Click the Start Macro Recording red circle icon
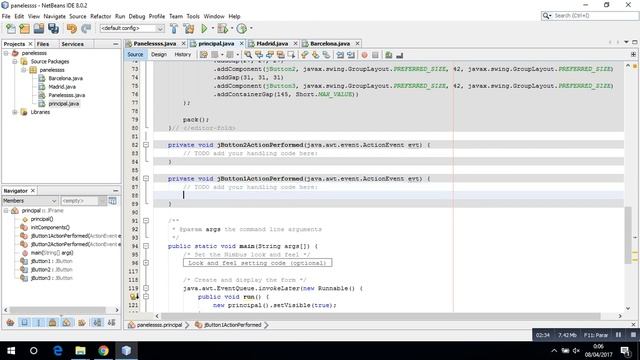Screen dimensions: 640x360 coord(364,55)
